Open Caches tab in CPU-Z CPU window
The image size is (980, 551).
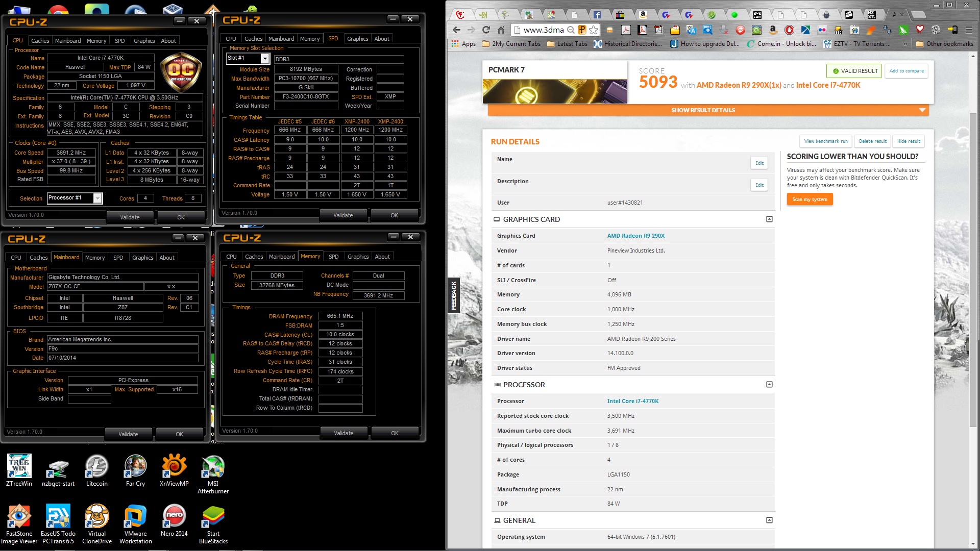[40, 41]
